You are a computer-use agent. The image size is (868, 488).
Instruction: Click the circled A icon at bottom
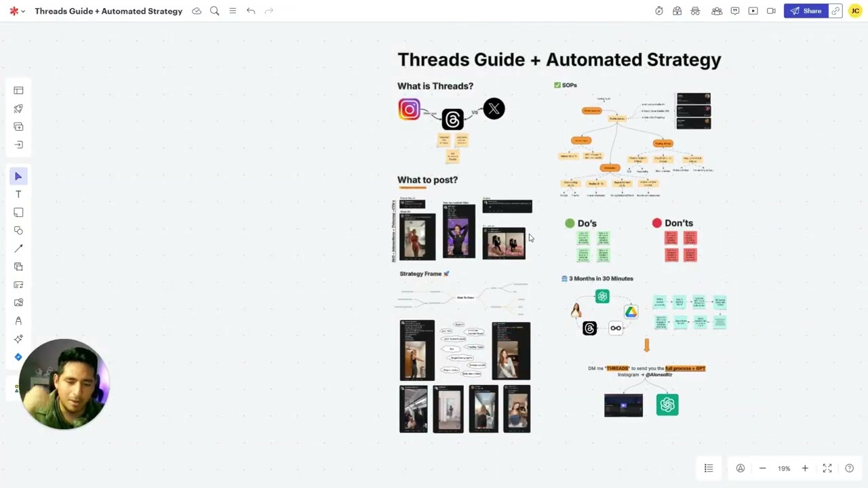coord(741,468)
